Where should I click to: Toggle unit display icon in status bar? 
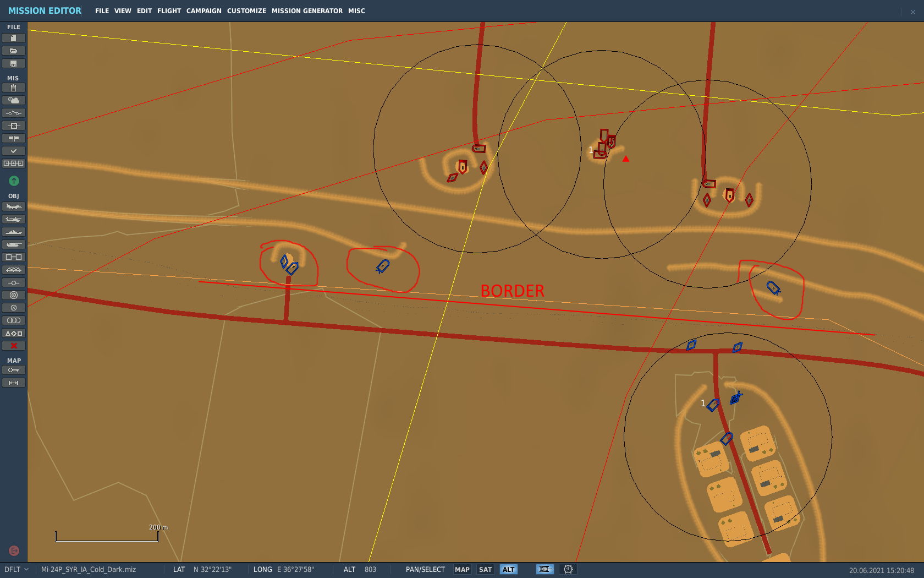545,569
